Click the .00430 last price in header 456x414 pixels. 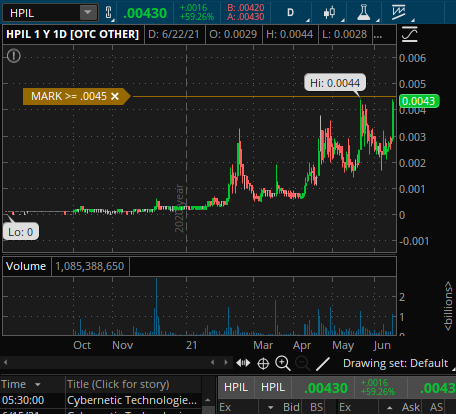point(145,13)
